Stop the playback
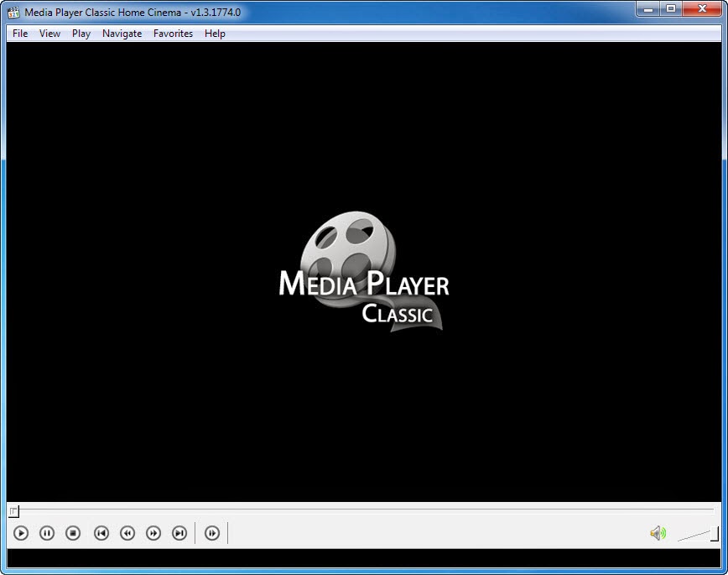The image size is (728, 575). point(73,533)
